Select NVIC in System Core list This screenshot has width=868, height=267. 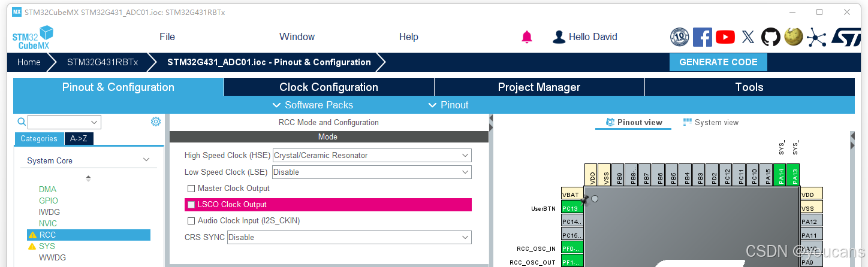[48, 223]
